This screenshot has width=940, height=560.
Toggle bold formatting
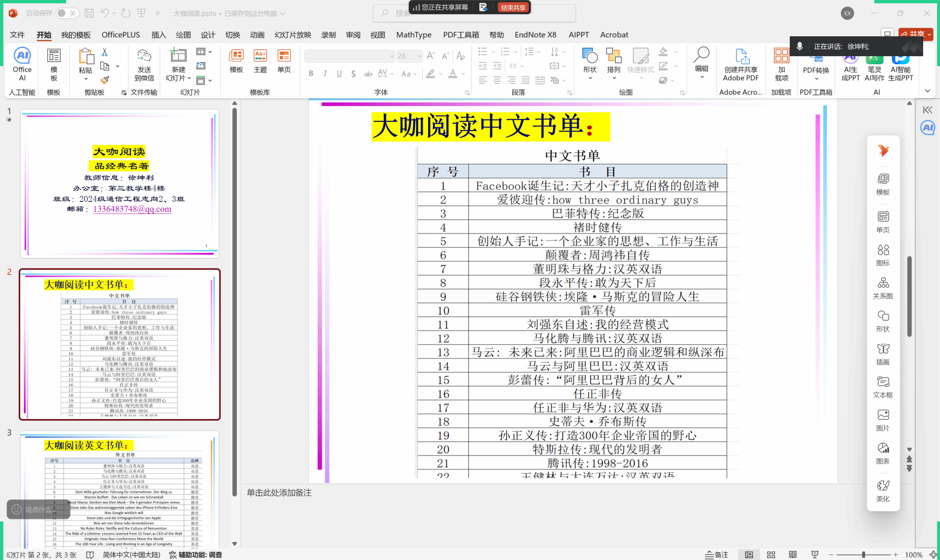point(311,73)
